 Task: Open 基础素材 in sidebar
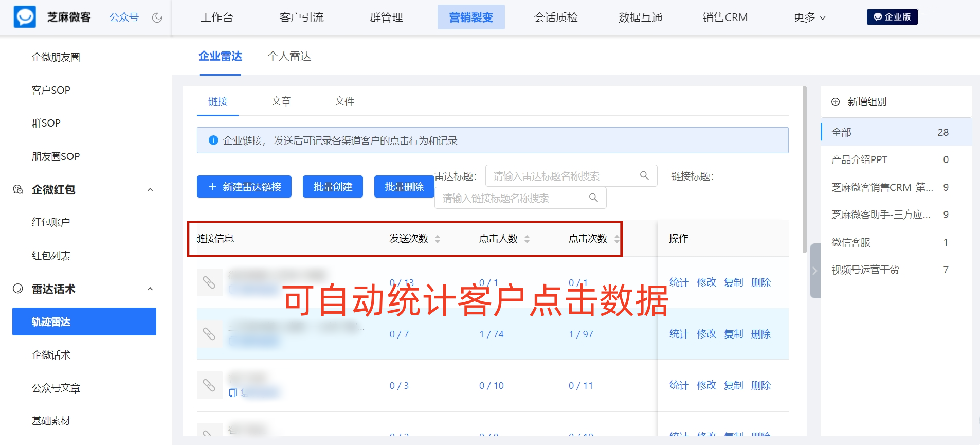pyautogui.click(x=51, y=421)
